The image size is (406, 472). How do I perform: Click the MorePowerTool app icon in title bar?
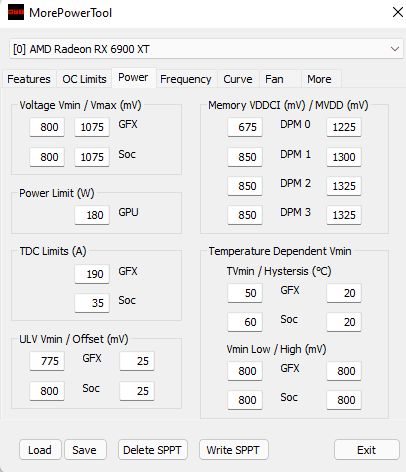coord(16,12)
